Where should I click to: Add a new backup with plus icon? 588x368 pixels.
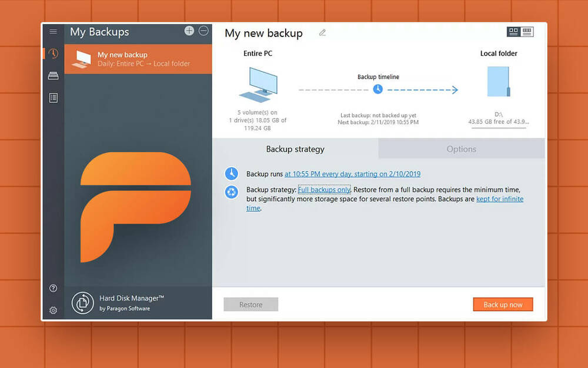tap(189, 31)
